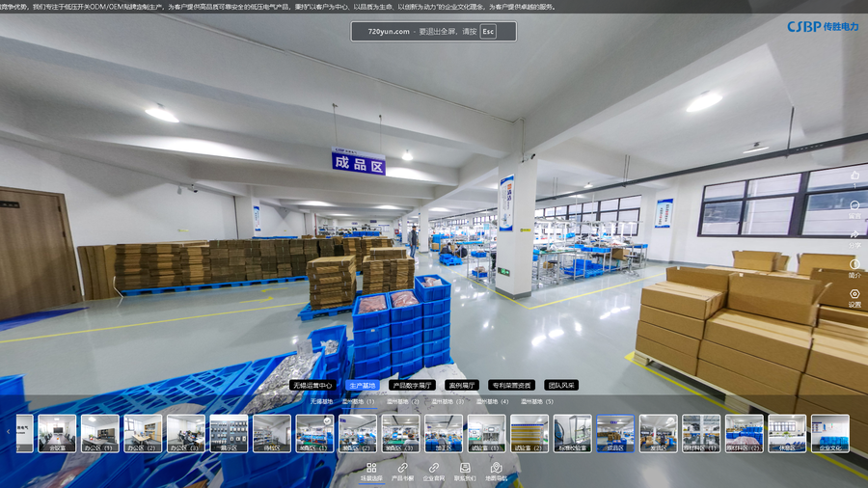This screenshot has width=868, height=488.
Task: Switch to 温州基地 (5) sub-tab
Action: point(536,402)
